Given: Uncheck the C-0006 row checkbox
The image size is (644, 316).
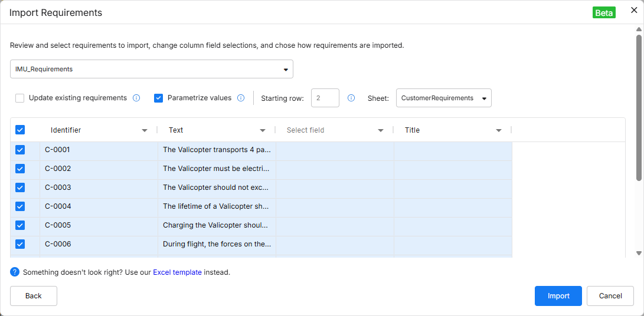Looking at the screenshot, I should (20, 244).
